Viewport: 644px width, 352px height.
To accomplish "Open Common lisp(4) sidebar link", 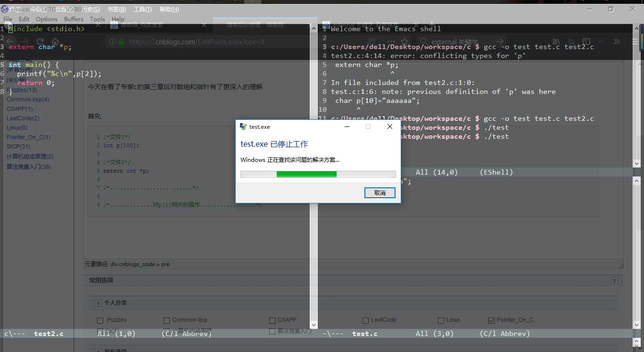I will click(28, 100).
